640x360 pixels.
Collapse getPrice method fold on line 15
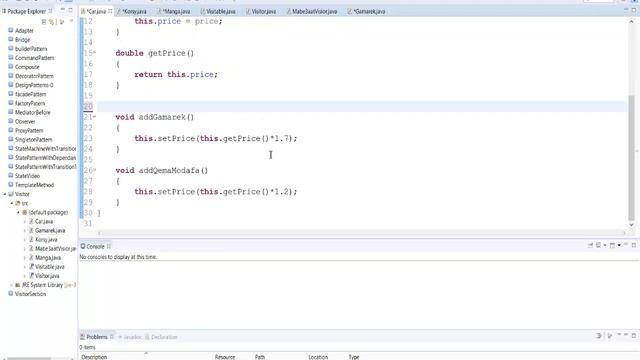click(x=95, y=53)
